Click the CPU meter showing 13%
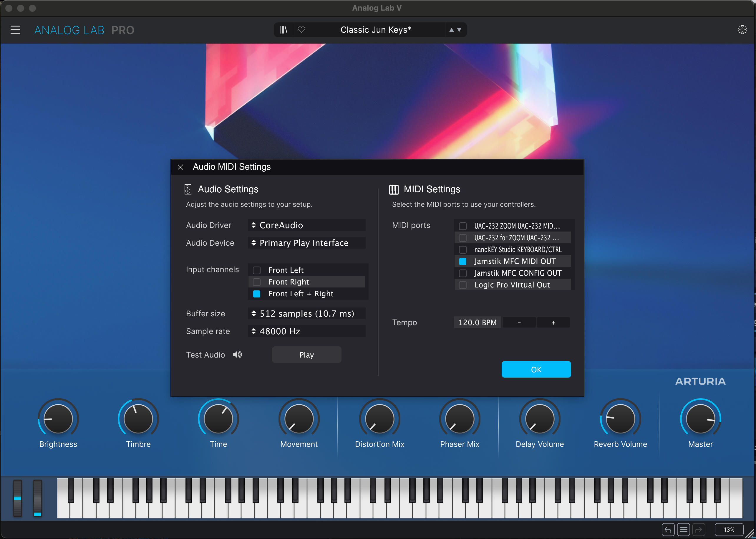Image resolution: width=756 pixels, height=539 pixels. [x=729, y=529]
